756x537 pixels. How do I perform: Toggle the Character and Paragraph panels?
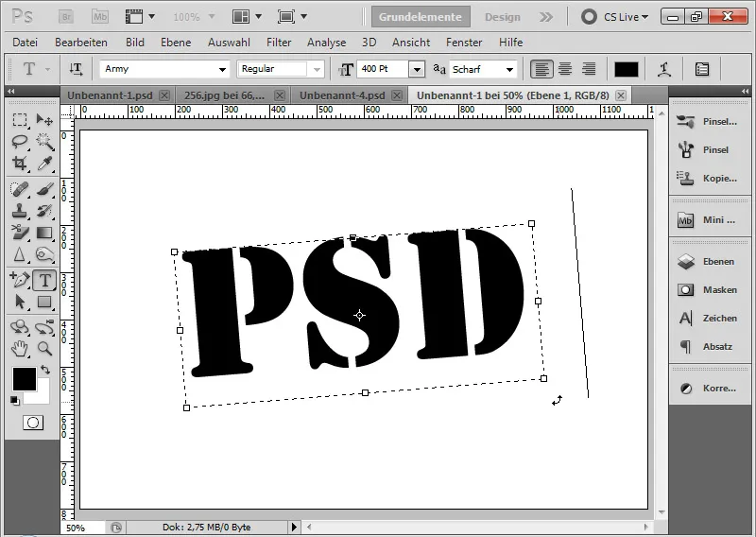pyautogui.click(x=702, y=69)
